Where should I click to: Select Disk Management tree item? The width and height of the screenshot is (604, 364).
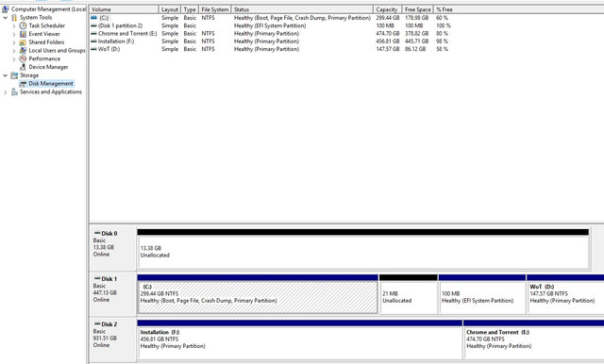point(50,84)
